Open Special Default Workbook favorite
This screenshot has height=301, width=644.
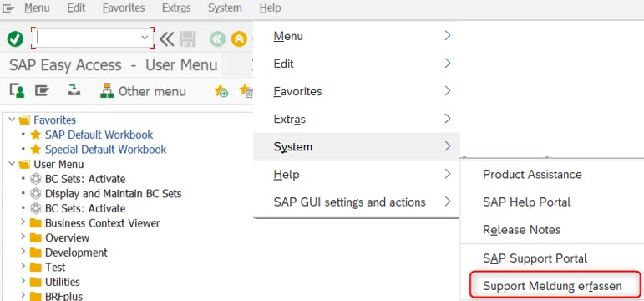[x=105, y=150]
